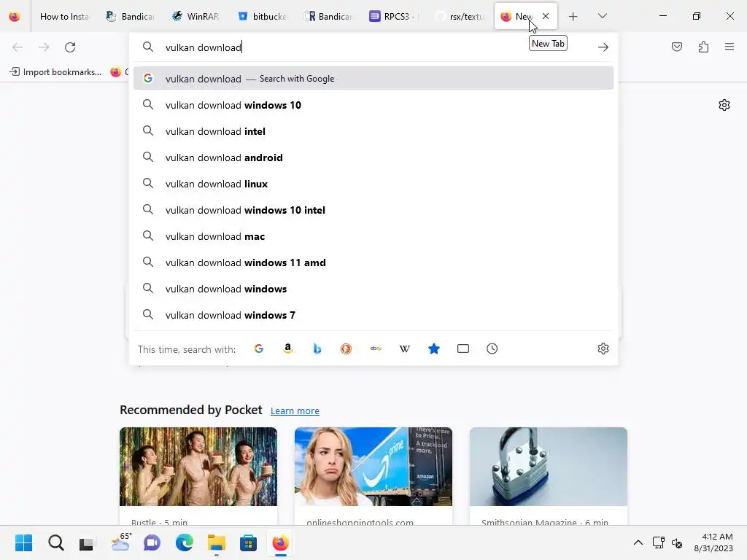Switch to second Bandicam tab with R icon

tap(328, 17)
